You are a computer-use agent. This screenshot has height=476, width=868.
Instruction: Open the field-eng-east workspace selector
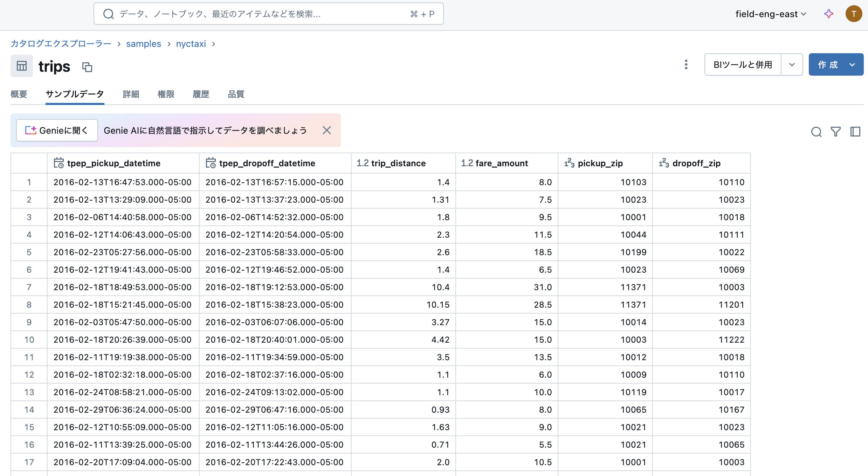tap(770, 14)
